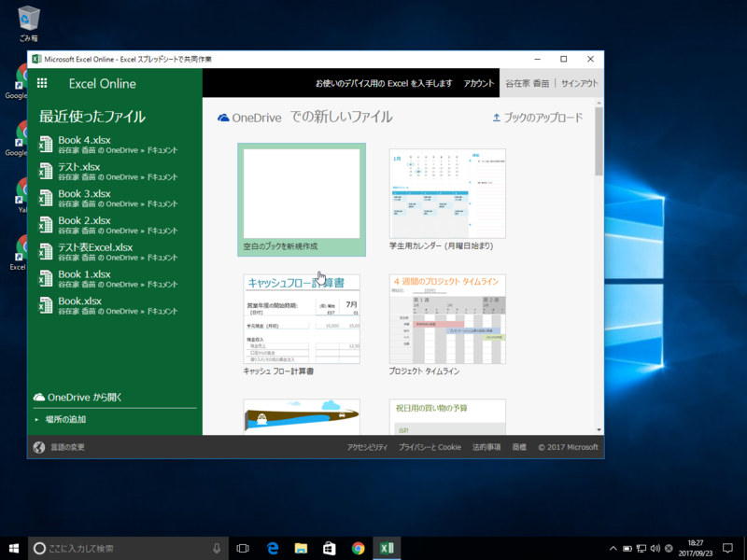Click the Excel file icon beside テスト.xlsx

coord(46,171)
